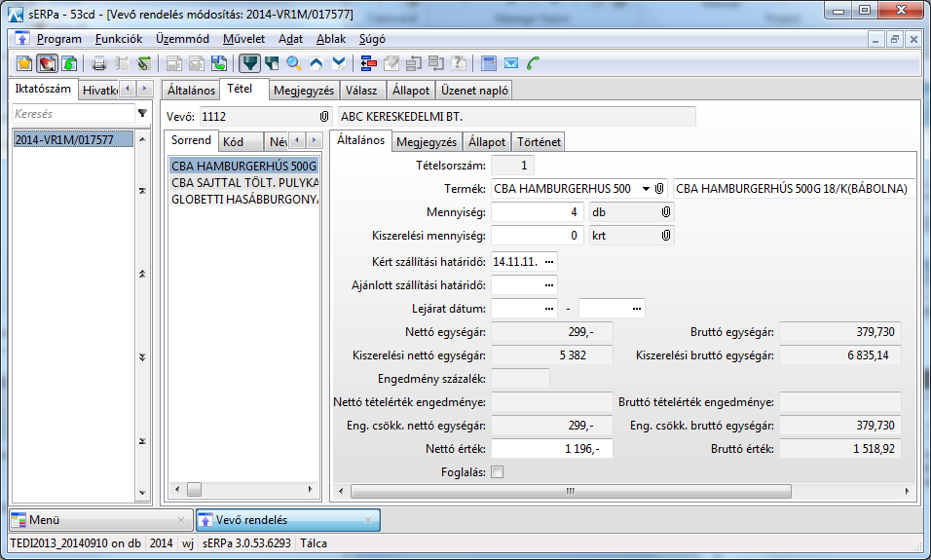Viewport: 931px width, 560px height.
Task: Click the yellow star toolbar icon
Action: click(x=24, y=63)
